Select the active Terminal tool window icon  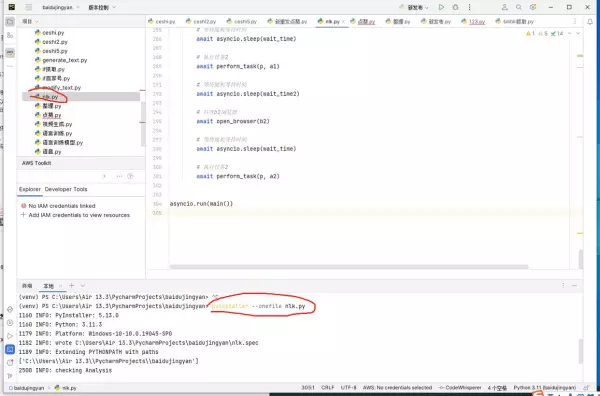click(x=10, y=349)
